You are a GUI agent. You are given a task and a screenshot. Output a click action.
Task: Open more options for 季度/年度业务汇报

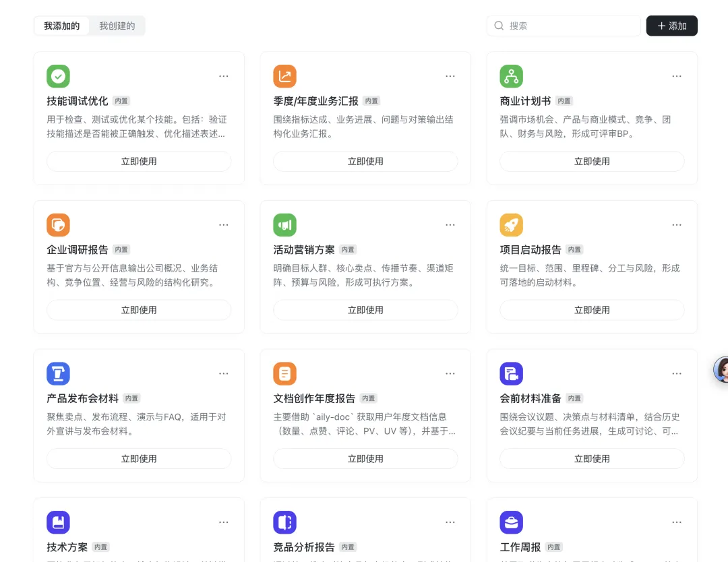point(450,76)
